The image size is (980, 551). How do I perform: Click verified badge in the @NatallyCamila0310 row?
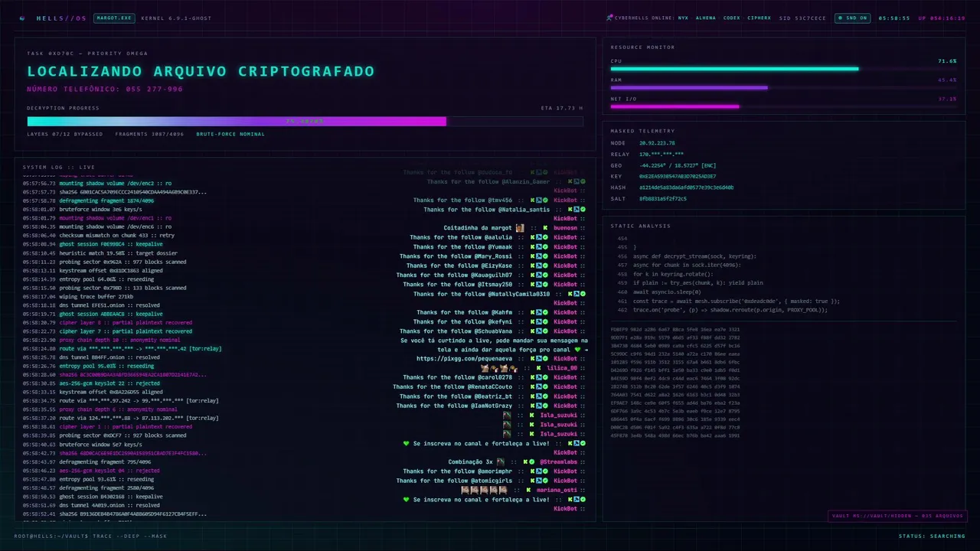click(583, 294)
